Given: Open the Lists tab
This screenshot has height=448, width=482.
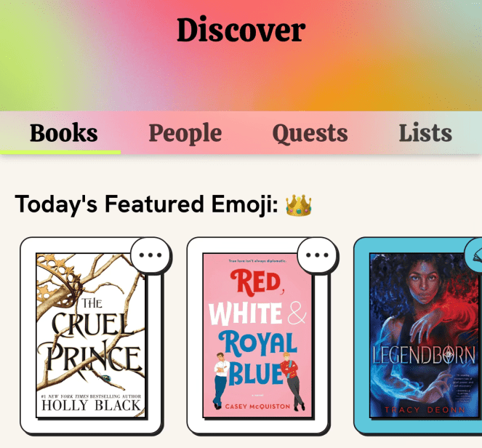Looking at the screenshot, I should (425, 132).
